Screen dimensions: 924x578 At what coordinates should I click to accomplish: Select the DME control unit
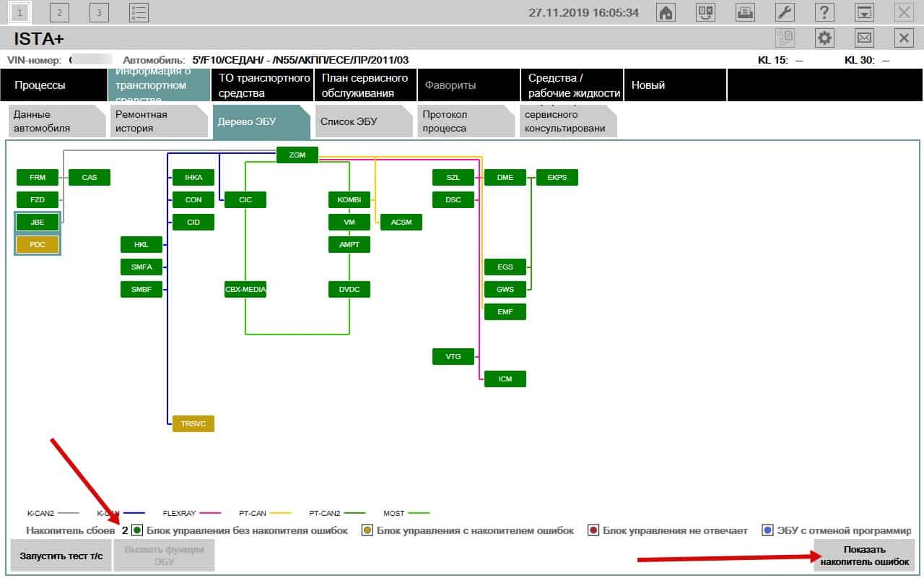pyautogui.click(x=505, y=177)
